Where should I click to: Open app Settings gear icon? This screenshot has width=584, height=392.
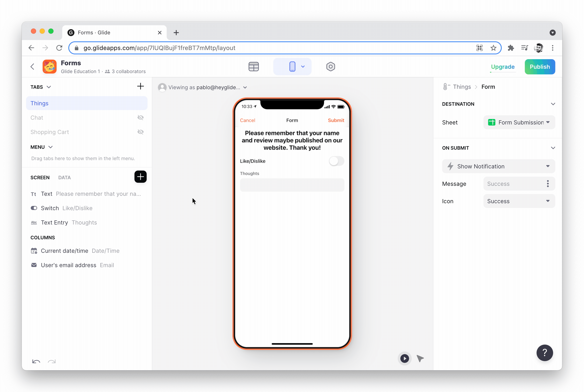point(331,67)
